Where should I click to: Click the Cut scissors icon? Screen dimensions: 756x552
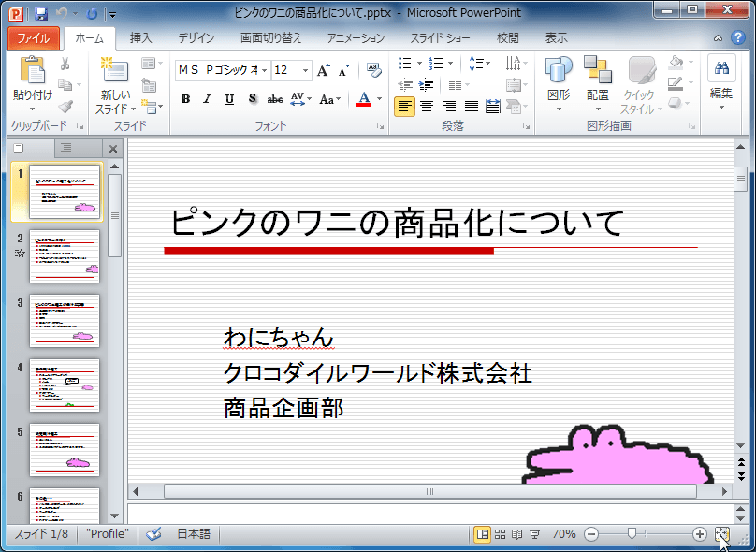tap(65, 64)
